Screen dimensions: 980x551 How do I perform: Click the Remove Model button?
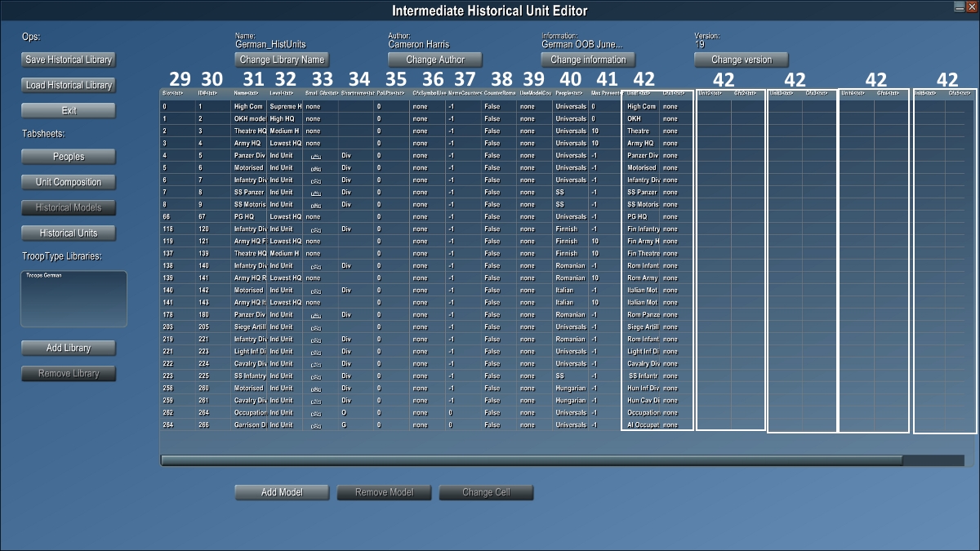coord(384,492)
